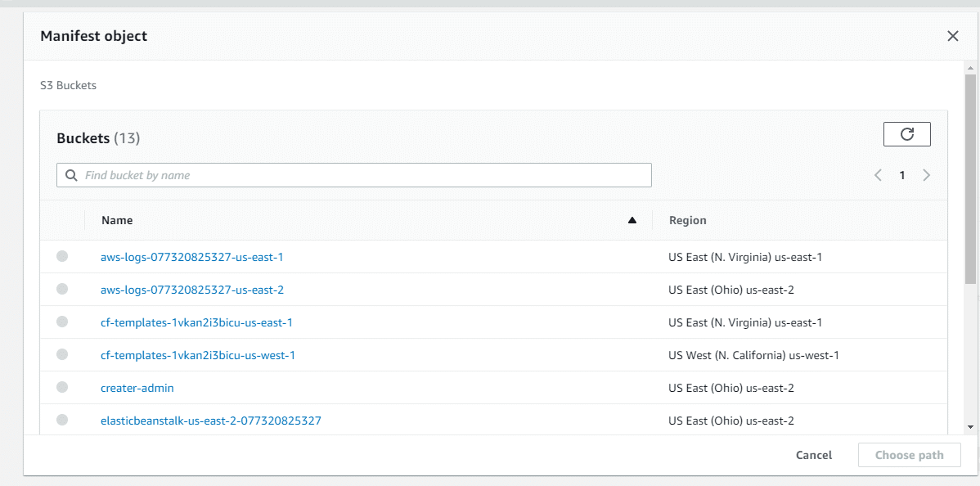Open cf-templates-1vkan2i3bicu-us-east-1 bucket link
This screenshot has height=486, width=980.
tap(196, 322)
